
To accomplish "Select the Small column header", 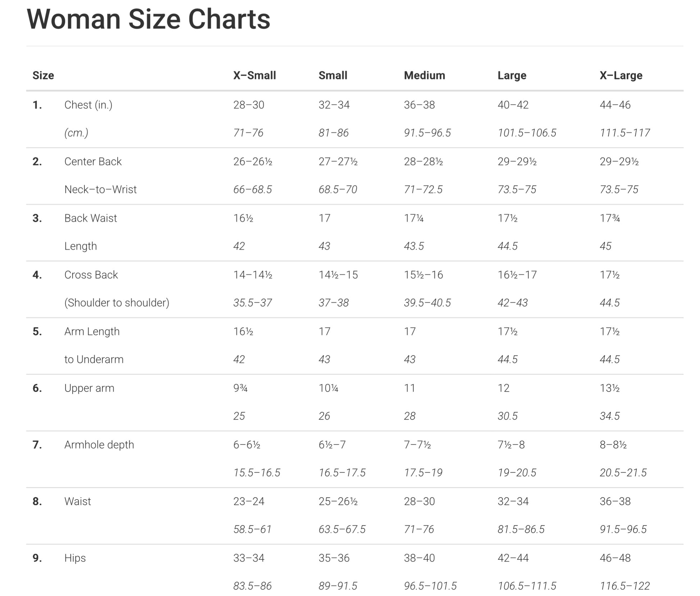I will (333, 75).
